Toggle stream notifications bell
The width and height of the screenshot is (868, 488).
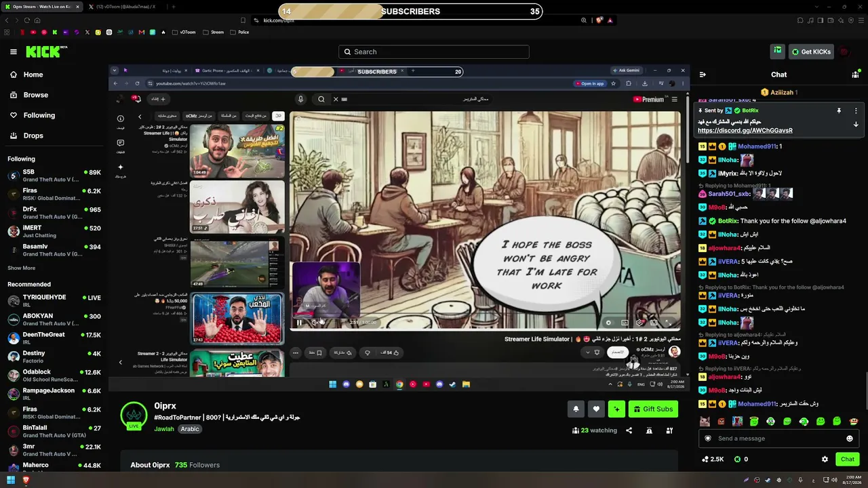click(x=576, y=409)
